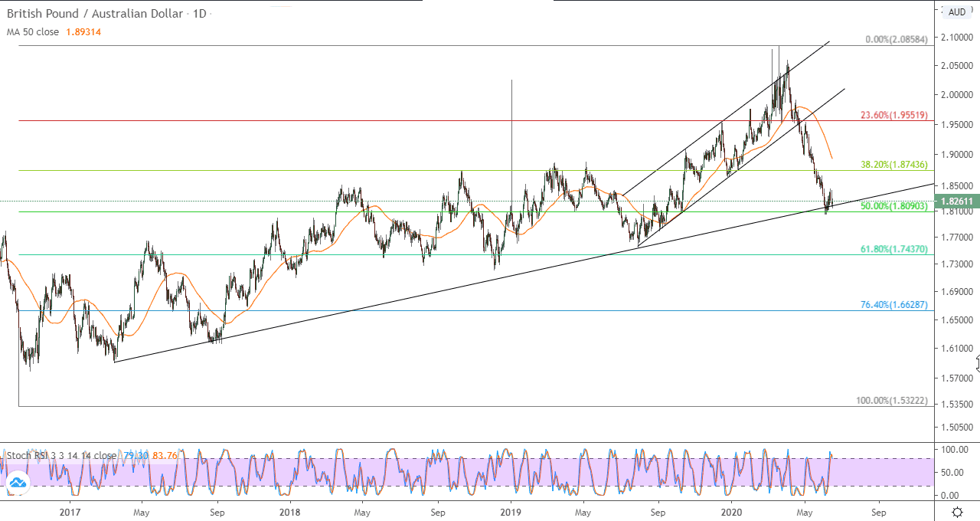
Task: Click the 1.61000 price axis label
Action: click(958, 349)
